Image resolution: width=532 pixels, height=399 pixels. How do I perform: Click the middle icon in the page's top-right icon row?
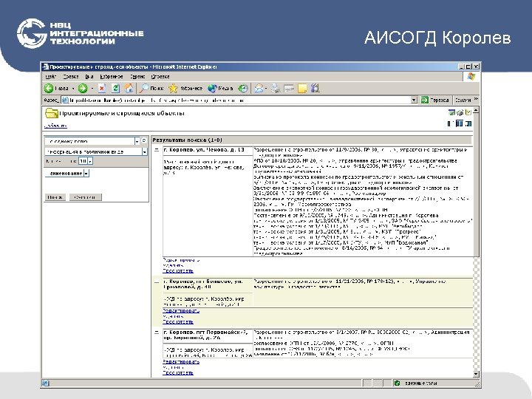point(460,112)
